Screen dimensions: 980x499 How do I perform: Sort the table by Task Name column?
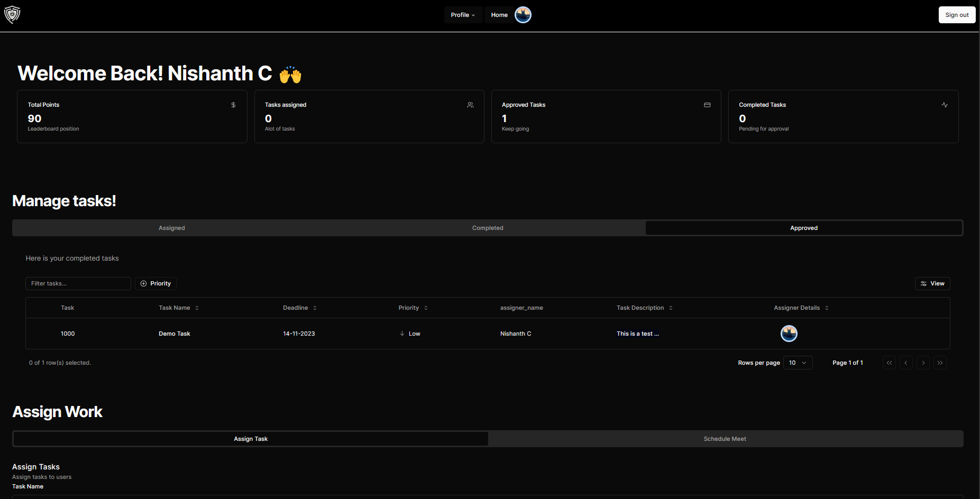179,308
